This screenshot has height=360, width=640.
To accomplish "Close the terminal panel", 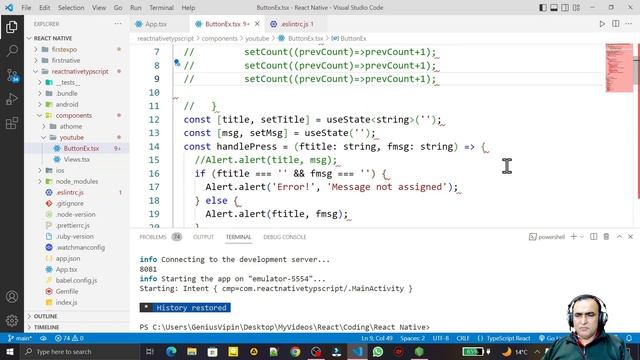I will pyautogui.click(x=631, y=237).
